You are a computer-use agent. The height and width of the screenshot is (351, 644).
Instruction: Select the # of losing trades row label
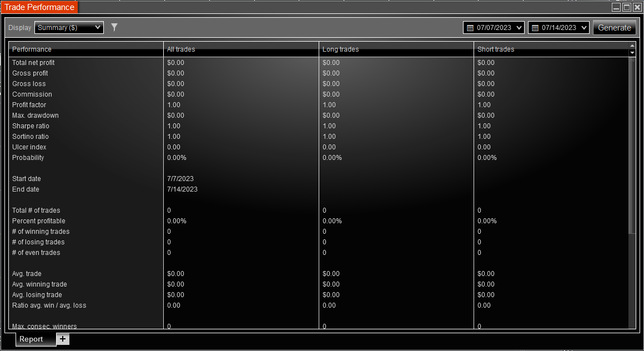(x=38, y=242)
